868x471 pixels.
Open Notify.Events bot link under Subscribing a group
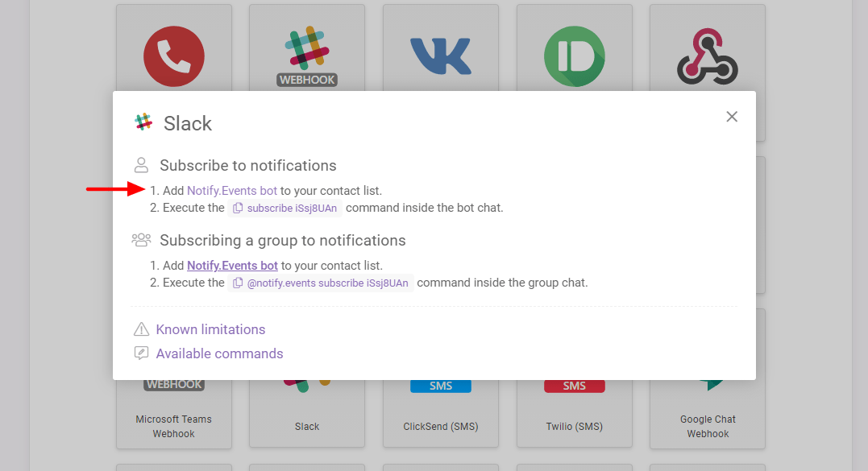[232, 266]
